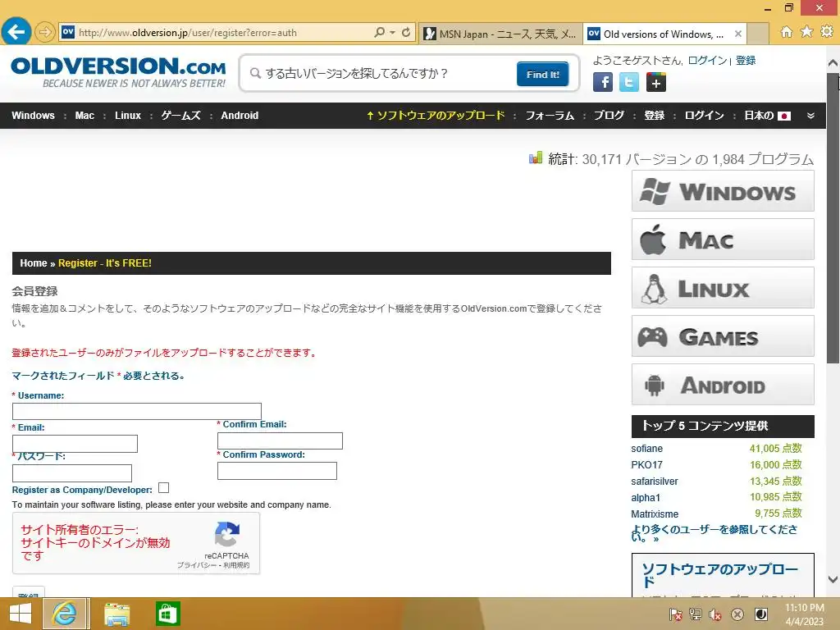840x630 pixels.
Task: Click Internet Explorer taskbar icon
Action: pos(64,614)
